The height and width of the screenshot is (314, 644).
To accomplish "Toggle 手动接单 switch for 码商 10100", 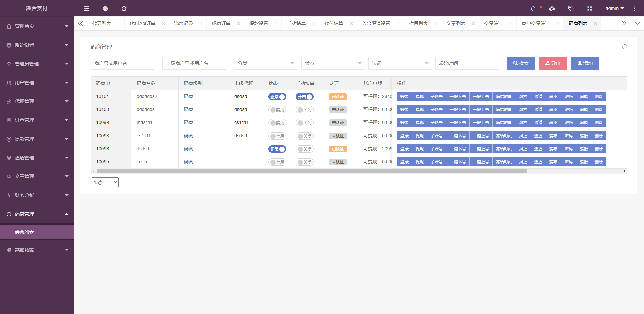I will click(305, 110).
